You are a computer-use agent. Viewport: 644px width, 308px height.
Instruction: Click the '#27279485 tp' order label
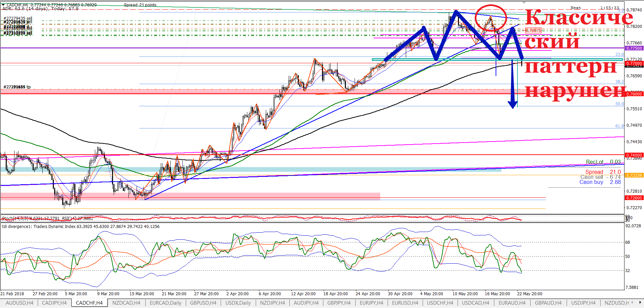(17, 87)
